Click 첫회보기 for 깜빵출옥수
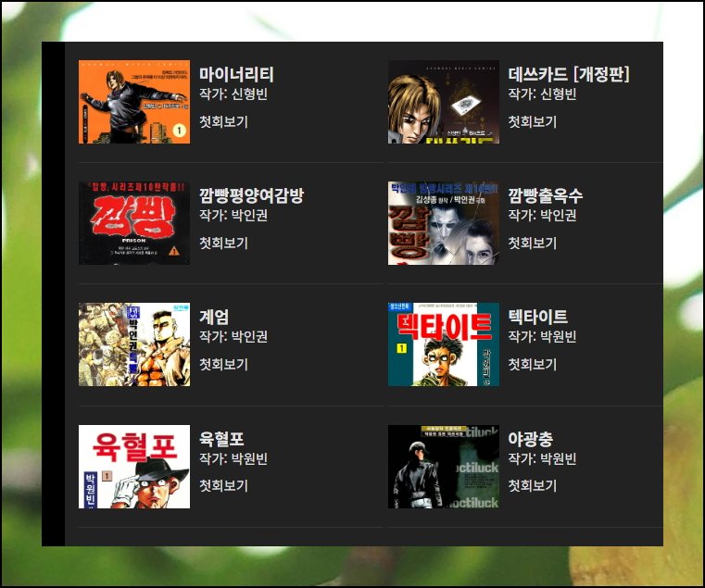This screenshot has height=588, width=705. tap(533, 244)
